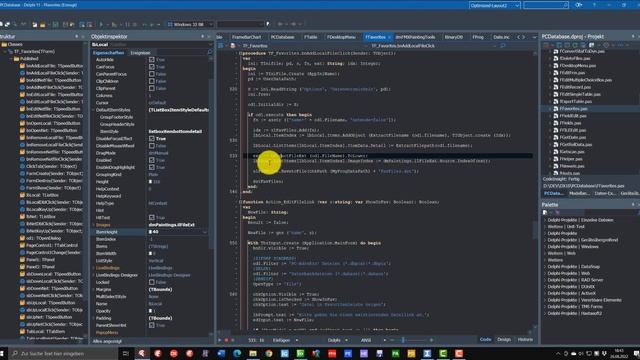
Task: Click the Windows taskbar search box
Action: click(x=62, y=353)
